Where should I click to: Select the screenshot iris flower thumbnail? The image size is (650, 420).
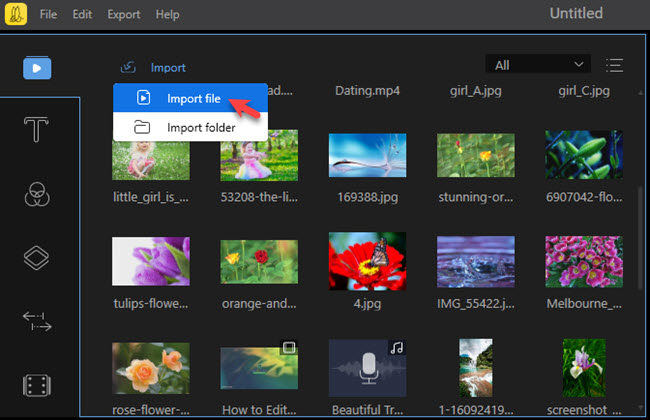(584, 368)
